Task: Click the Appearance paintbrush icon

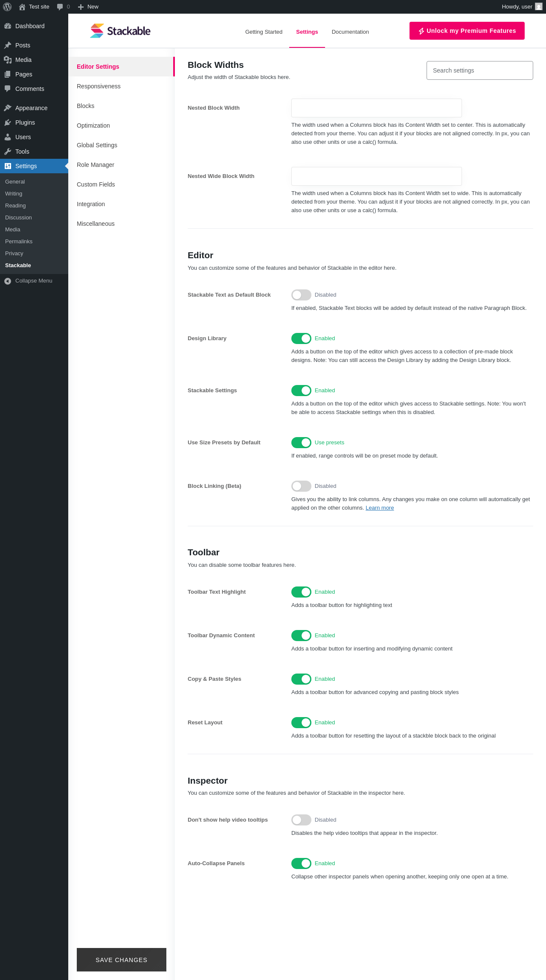Action: [8, 108]
